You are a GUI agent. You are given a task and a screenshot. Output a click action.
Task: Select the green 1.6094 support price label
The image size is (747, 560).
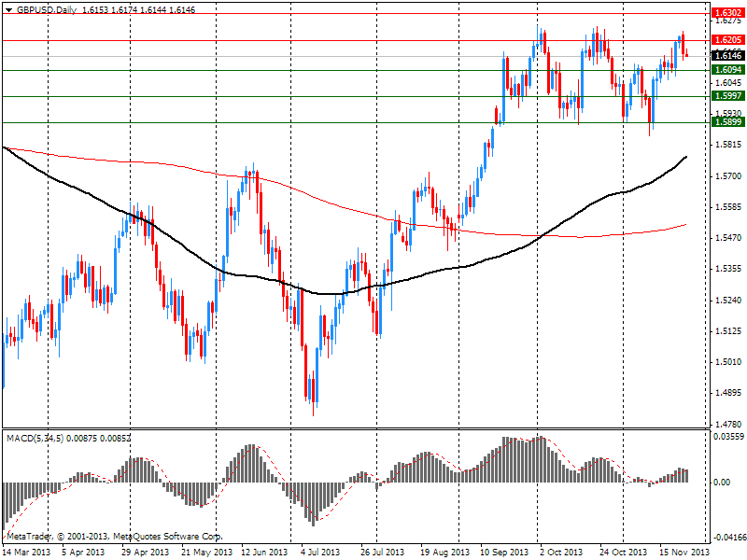click(x=728, y=70)
